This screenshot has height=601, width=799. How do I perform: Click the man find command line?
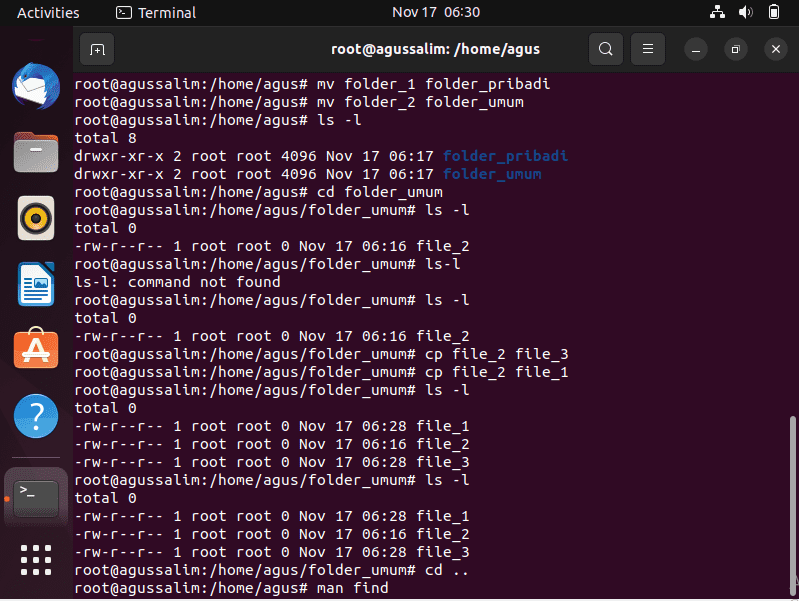[x=231, y=588]
